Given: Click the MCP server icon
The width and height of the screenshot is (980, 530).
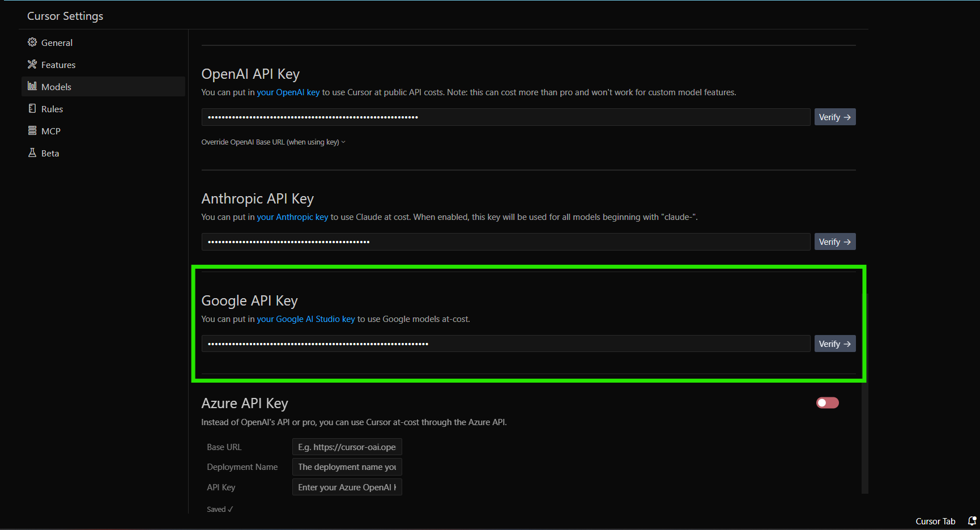Looking at the screenshot, I should 32,130.
